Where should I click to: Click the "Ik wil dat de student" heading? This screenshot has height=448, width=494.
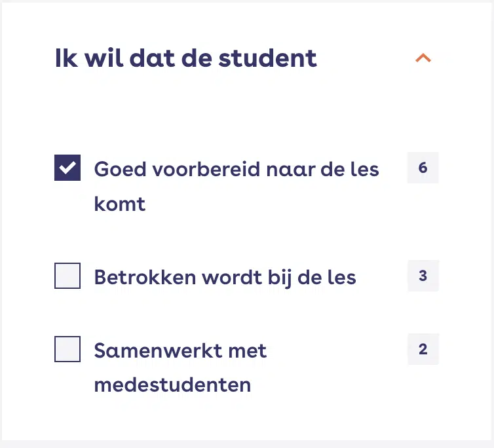(185, 58)
